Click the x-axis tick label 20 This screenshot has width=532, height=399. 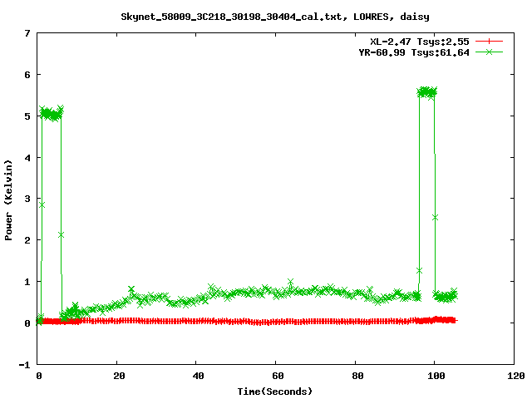[x=119, y=376]
